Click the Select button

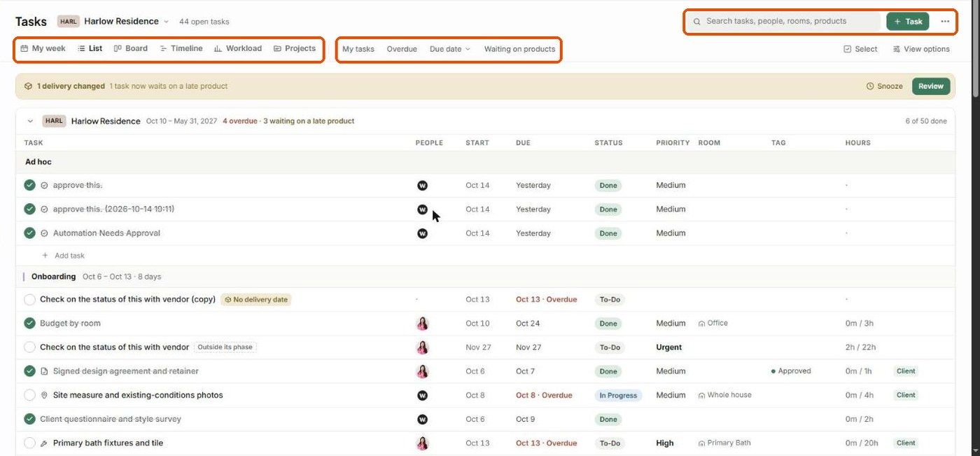click(x=860, y=49)
